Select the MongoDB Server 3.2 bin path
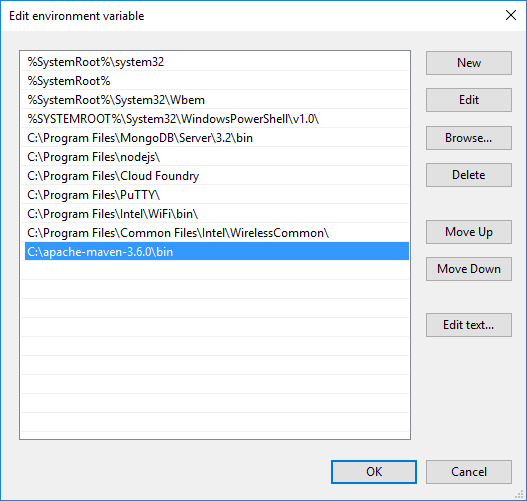The width and height of the screenshot is (527, 501). tap(217, 138)
